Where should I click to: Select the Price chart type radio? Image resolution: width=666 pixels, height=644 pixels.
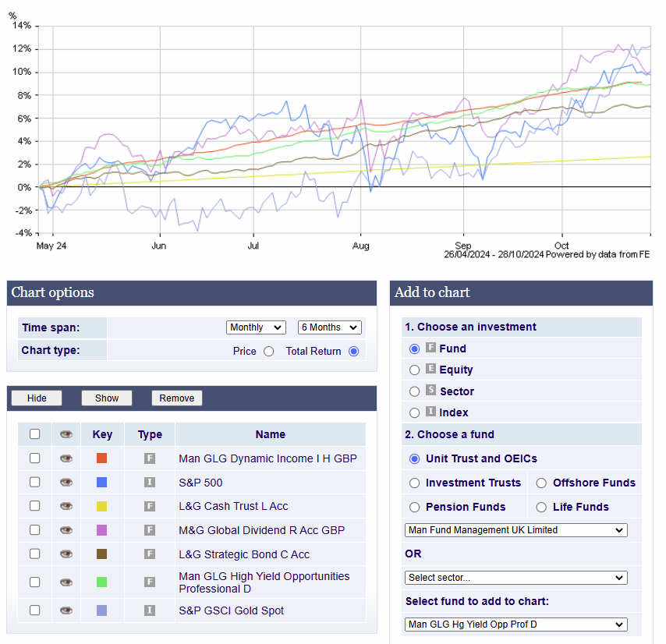pyautogui.click(x=269, y=352)
